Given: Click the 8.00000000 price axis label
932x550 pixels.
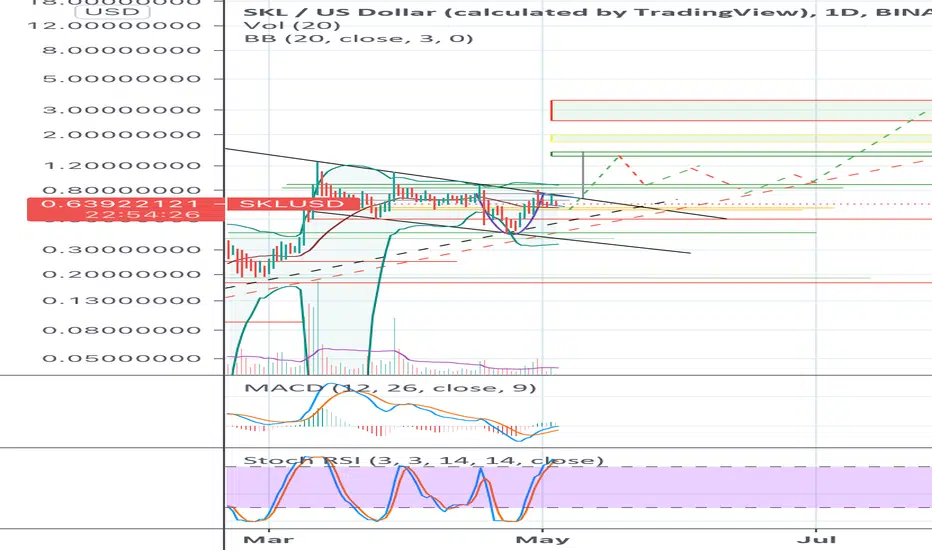Looking at the screenshot, I should click(x=122, y=50).
